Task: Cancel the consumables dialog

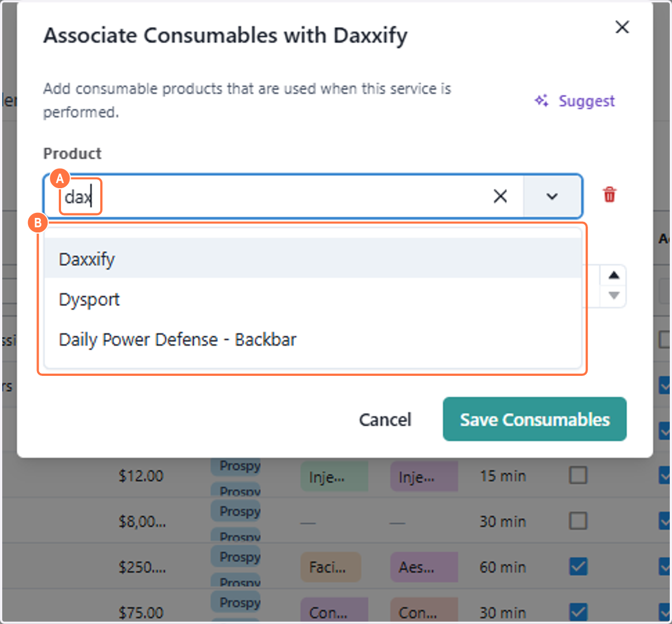Action: pyautogui.click(x=385, y=420)
